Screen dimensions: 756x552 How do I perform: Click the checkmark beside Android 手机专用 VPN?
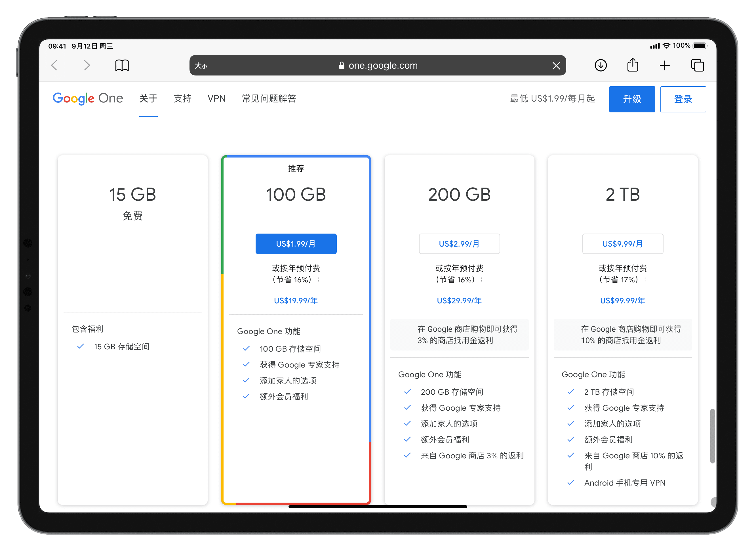(x=571, y=482)
